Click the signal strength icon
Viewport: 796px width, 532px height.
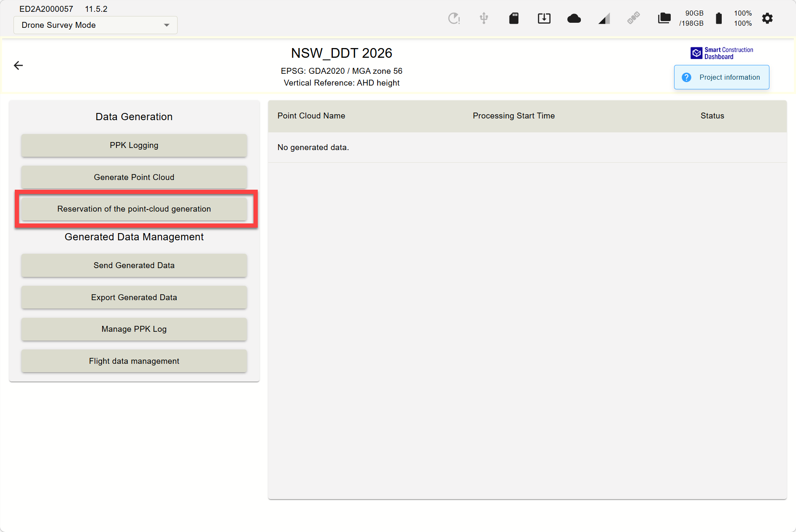604,19
